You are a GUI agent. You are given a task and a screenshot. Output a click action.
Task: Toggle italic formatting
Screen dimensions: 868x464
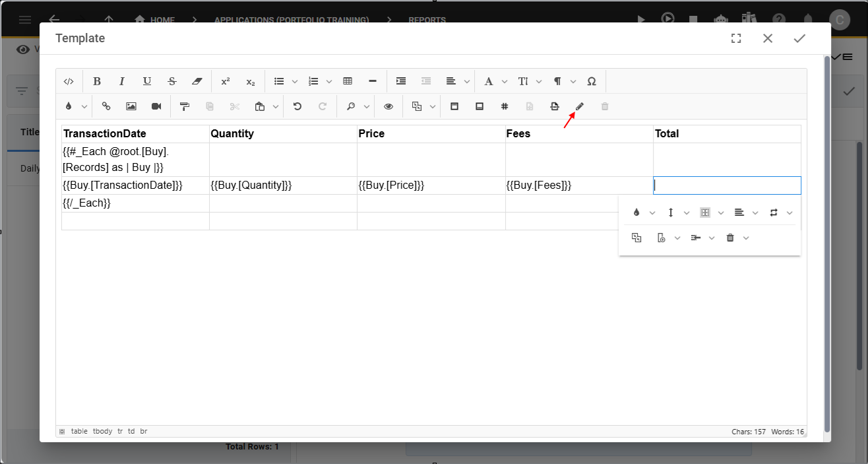pyautogui.click(x=122, y=81)
